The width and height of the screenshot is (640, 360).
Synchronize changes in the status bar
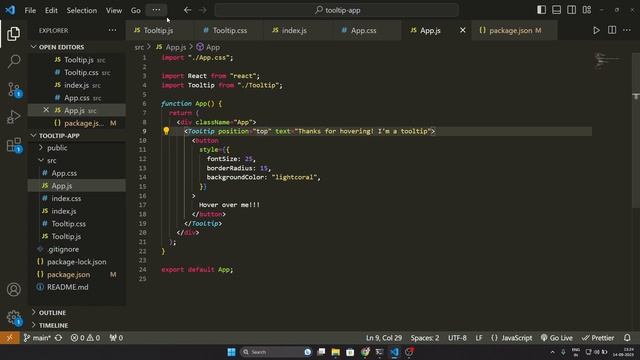pyautogui.click(x=58, y=338)
